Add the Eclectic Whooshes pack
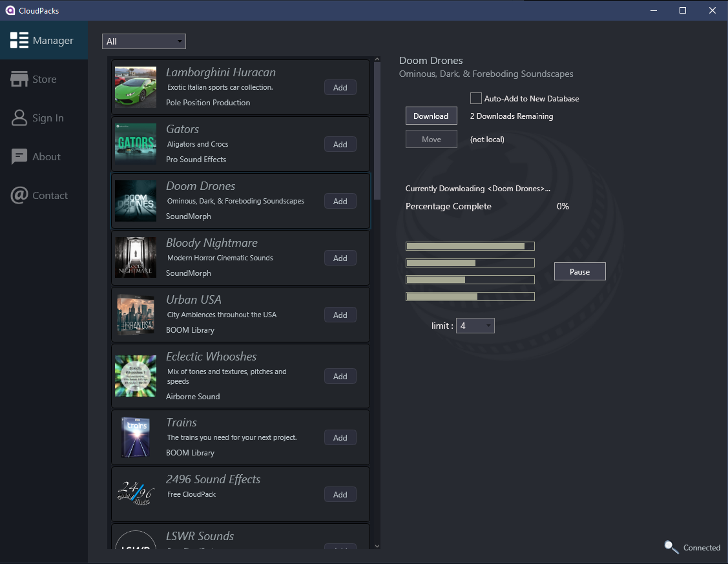728x564 pixels. coord(340,376)
